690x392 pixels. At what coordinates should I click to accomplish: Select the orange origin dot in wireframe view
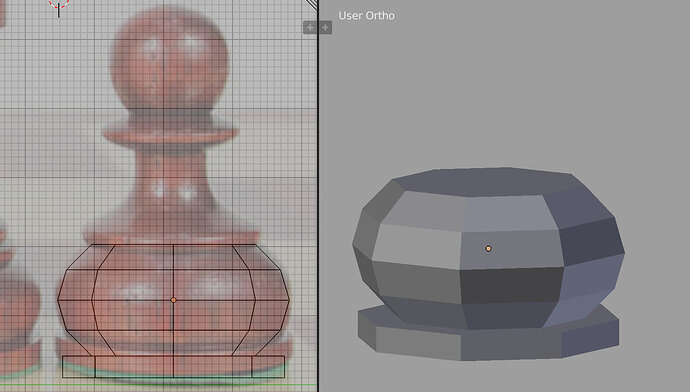173,300
